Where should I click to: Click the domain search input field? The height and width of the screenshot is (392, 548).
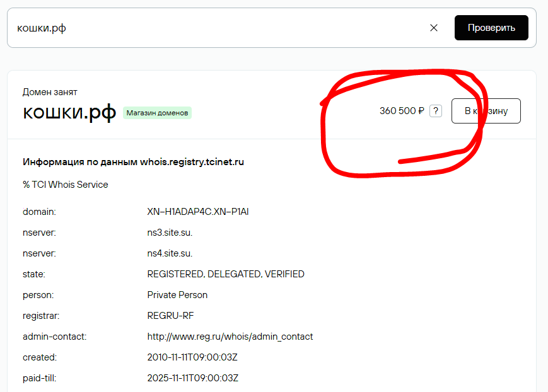click(214, 28)
